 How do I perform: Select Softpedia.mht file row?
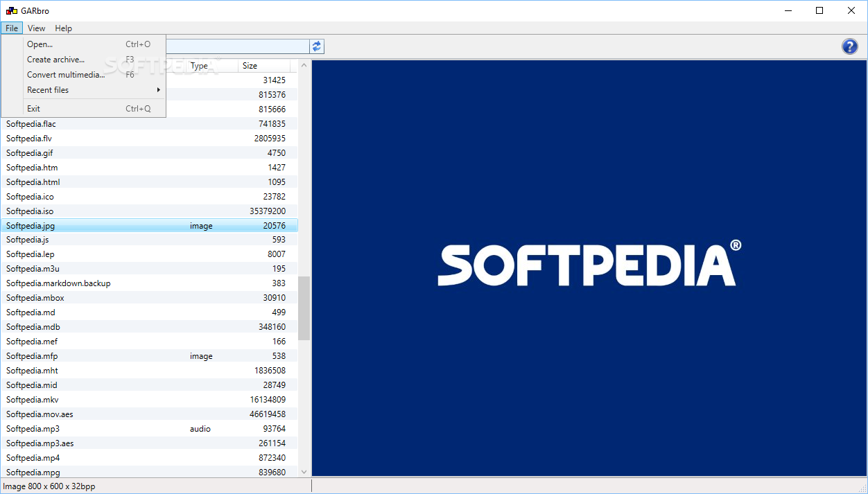point(149,371)
